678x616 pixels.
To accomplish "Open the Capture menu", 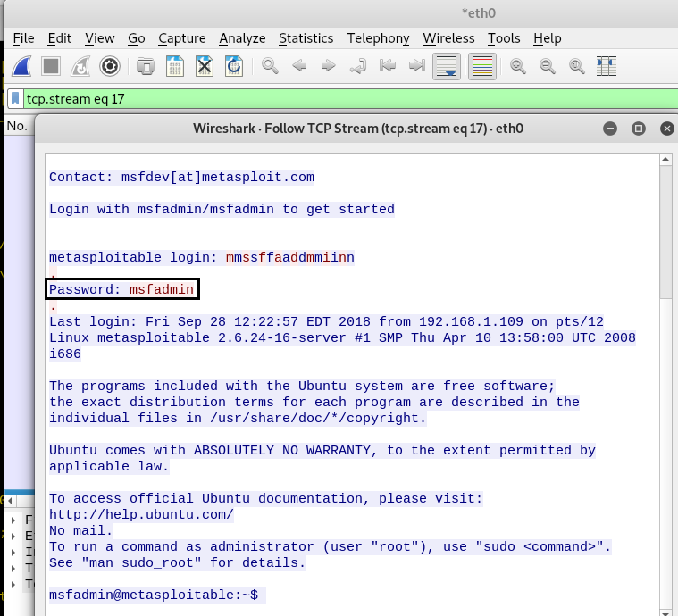I will [x=182, y=38].
